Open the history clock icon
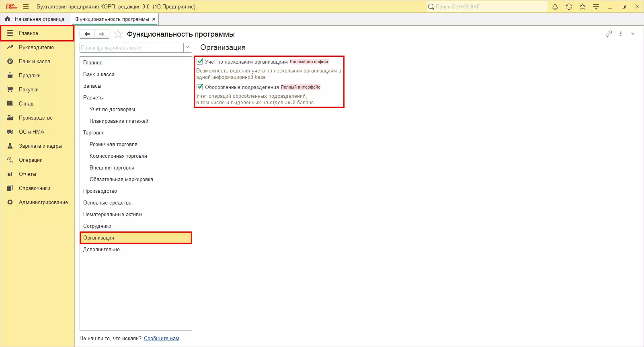This screenshot has width=644, height=347. click(569, 6)
